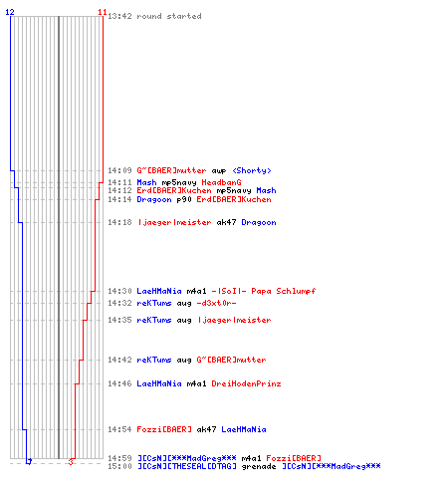Screen dimensions: 448x498
Task: Click Erd[BAER]Kuchen in the 14:12 kill
Action: 174,190
